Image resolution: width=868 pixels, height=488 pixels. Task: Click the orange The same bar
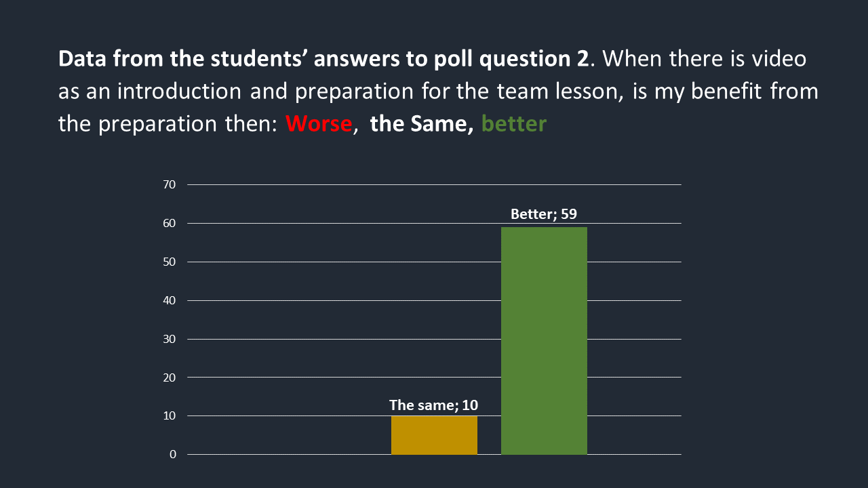[x=434, y=434]
